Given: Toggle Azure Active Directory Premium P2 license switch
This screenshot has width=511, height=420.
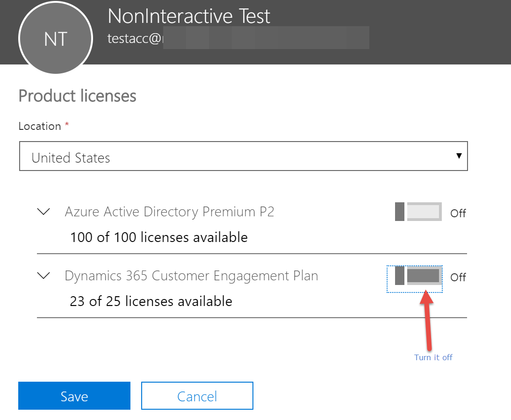Looking at the screenshot, I should coord(418,212).
